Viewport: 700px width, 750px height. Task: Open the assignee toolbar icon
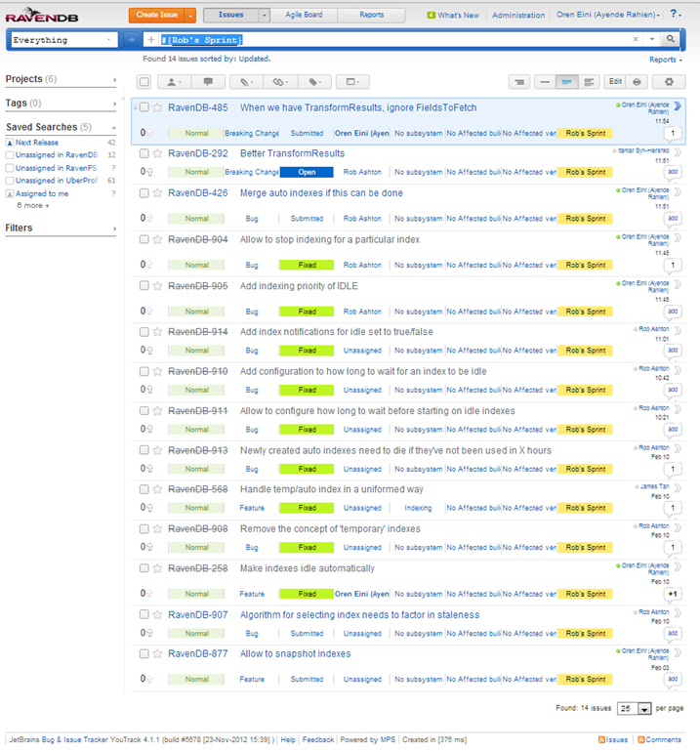174,82
